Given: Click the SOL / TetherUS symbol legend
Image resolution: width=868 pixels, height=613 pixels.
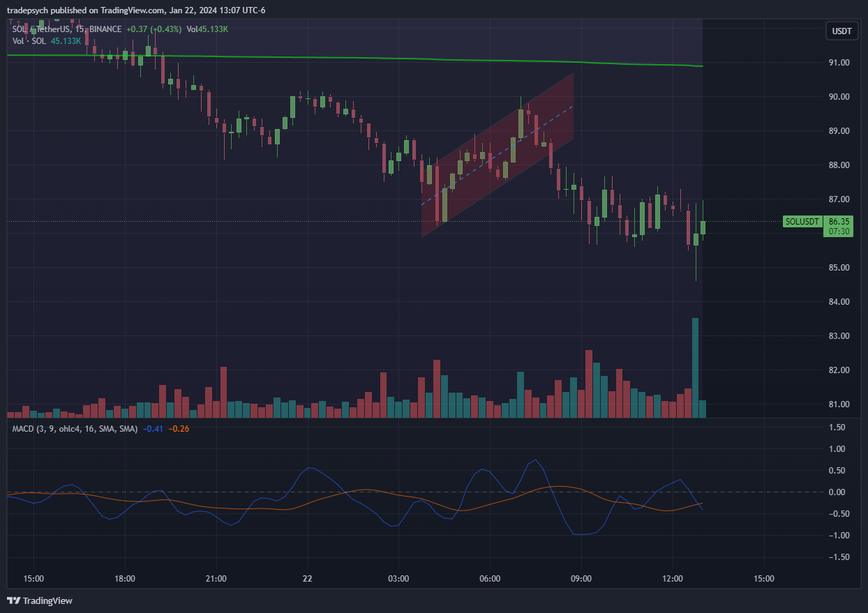Looking at the screenshot, I should [66, 29].
